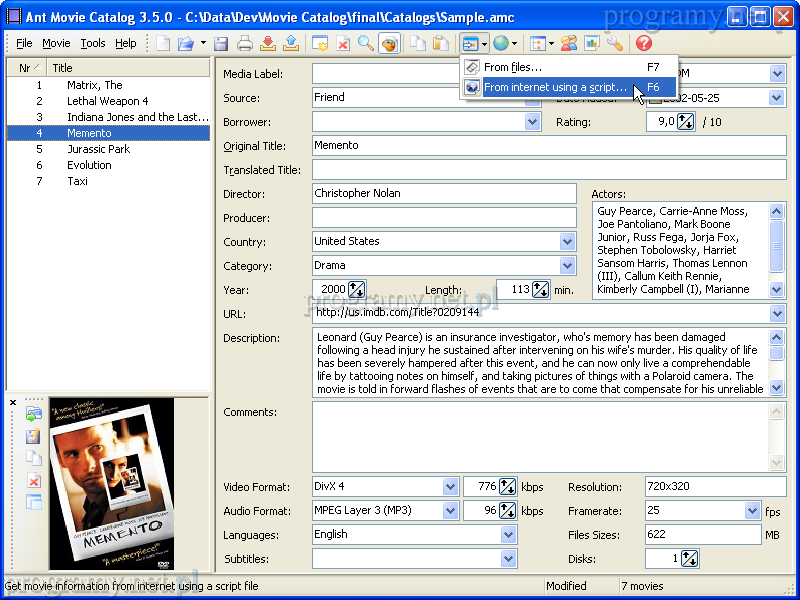Click the Rating spinner control

coord(685,122)
